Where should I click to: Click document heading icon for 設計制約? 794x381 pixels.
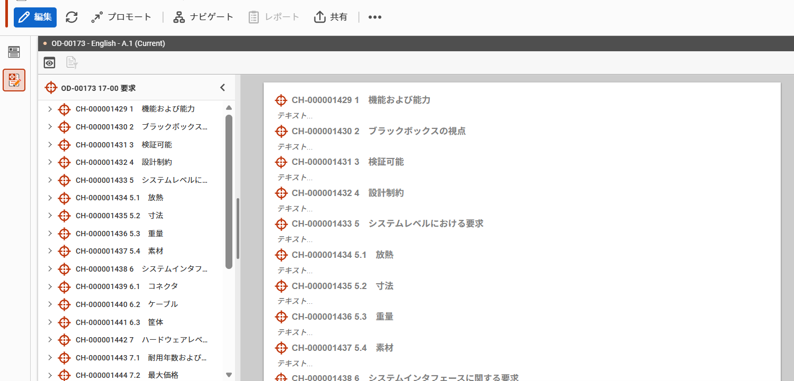[x=281, y=193]
